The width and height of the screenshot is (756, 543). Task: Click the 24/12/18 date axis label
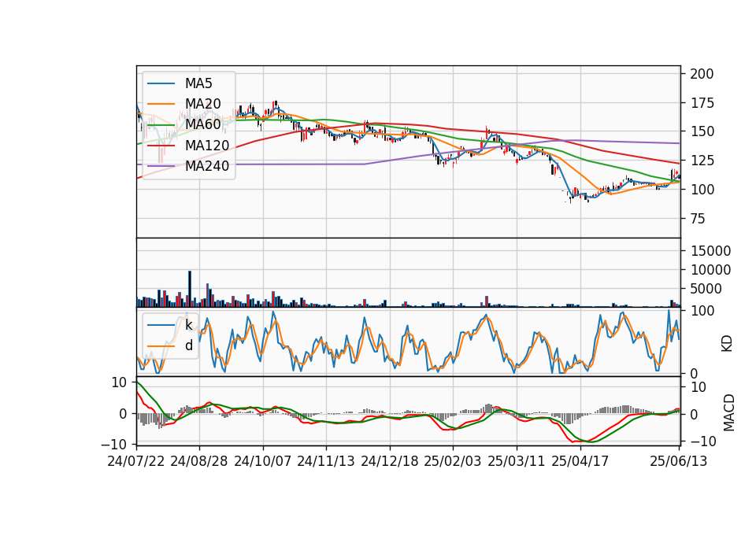click(390, 461)
